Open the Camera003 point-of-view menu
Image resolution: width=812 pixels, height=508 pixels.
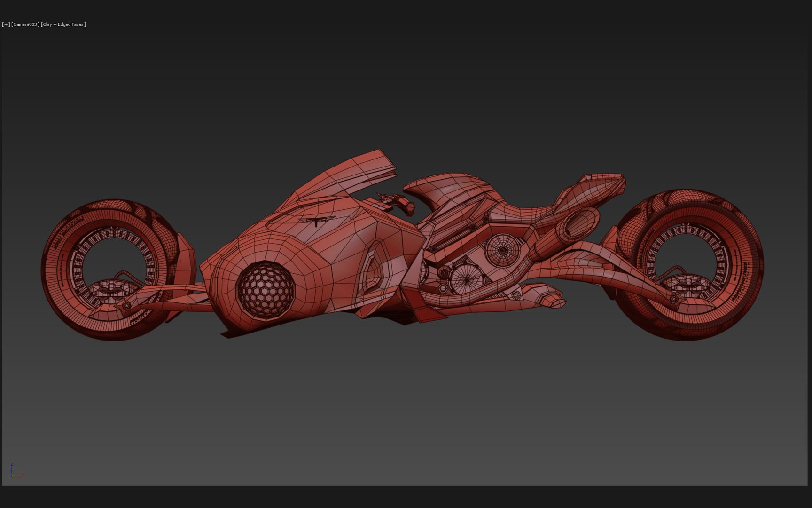point(25,24)
